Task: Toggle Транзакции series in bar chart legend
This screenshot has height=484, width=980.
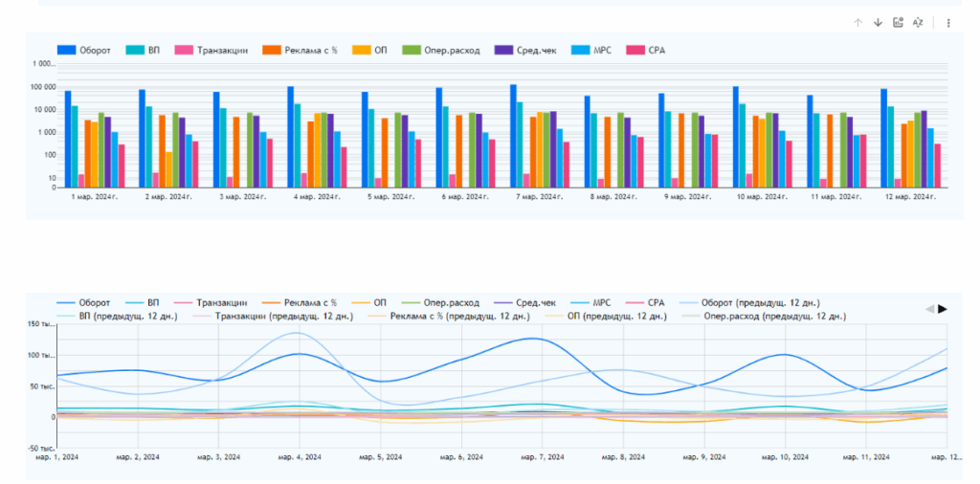Action: [222, 50]
